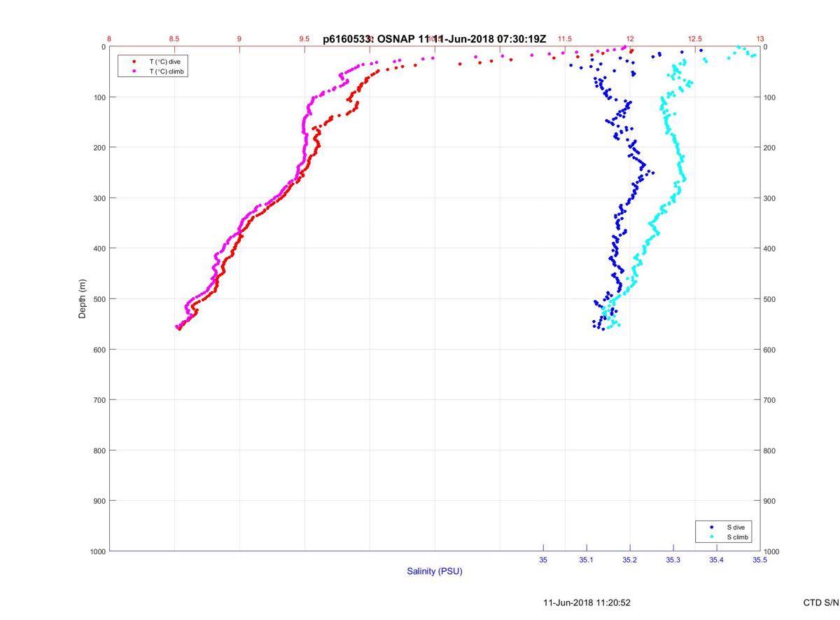
Task: Click the red marker in the temperature legend
Action: tap(134, 62)
